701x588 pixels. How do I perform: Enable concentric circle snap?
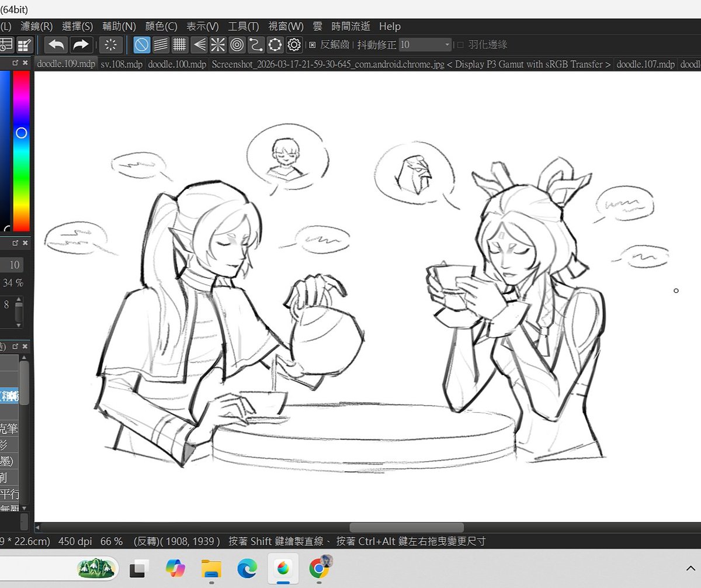tap(237, 44)
